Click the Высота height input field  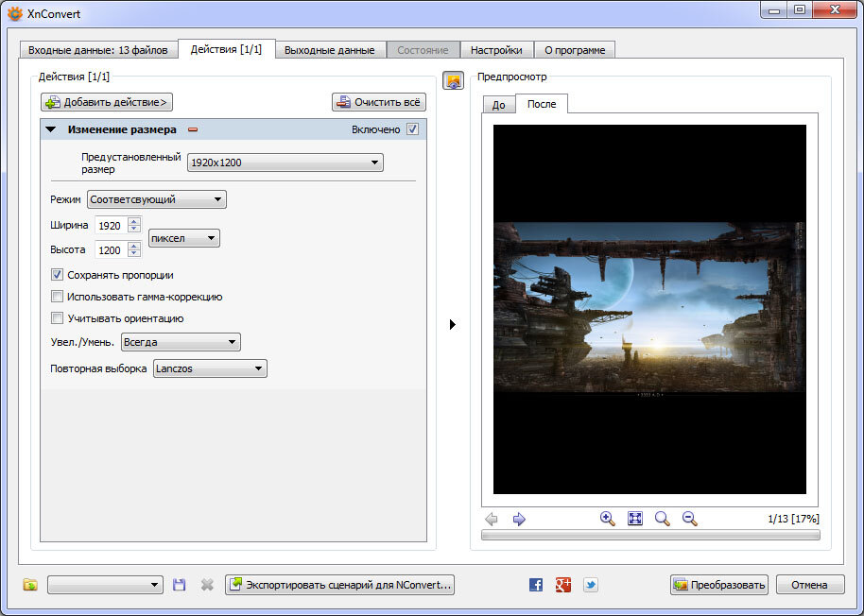click(x=111, y=250)
